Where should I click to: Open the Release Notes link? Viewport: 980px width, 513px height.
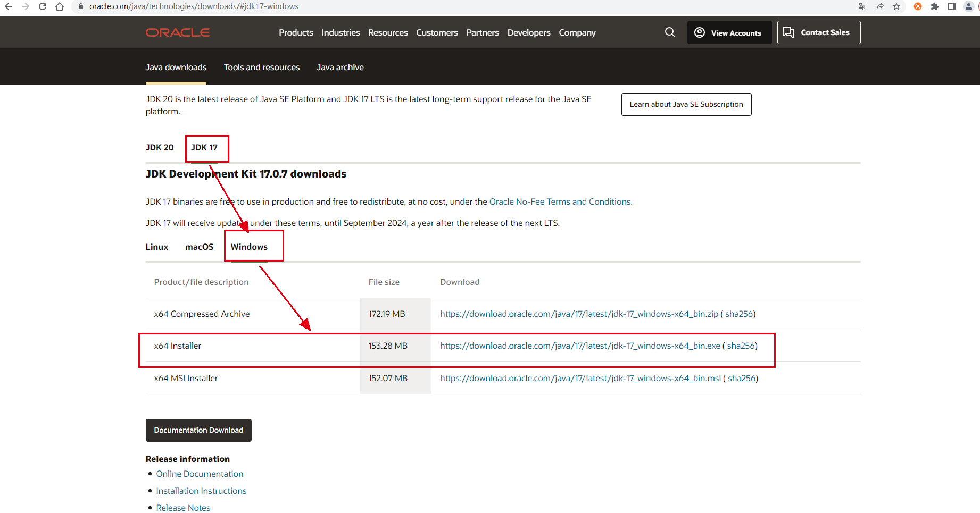183,508
